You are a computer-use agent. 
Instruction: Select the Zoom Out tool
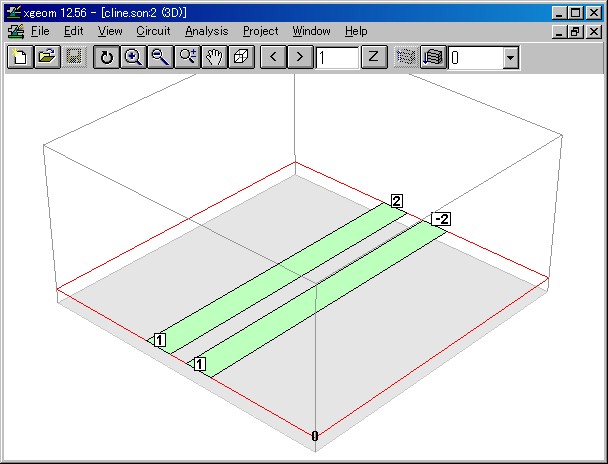click(161, 57)
